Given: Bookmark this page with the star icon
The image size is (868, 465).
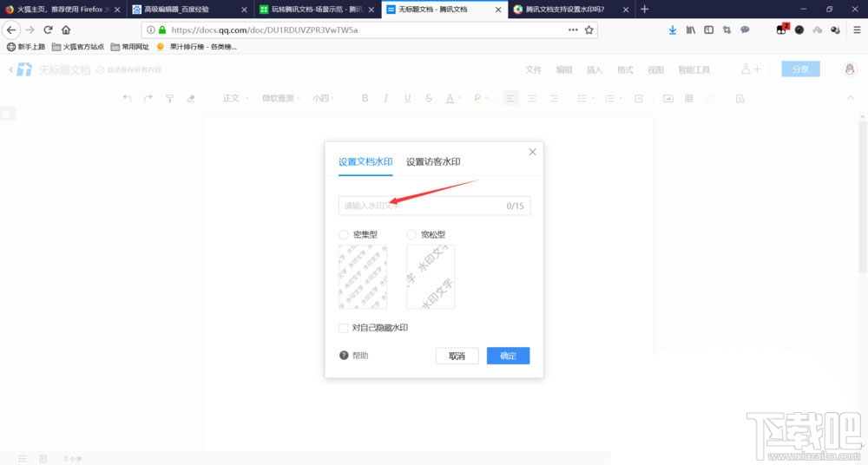Looking at the screenshot, I should pos(589,29).
